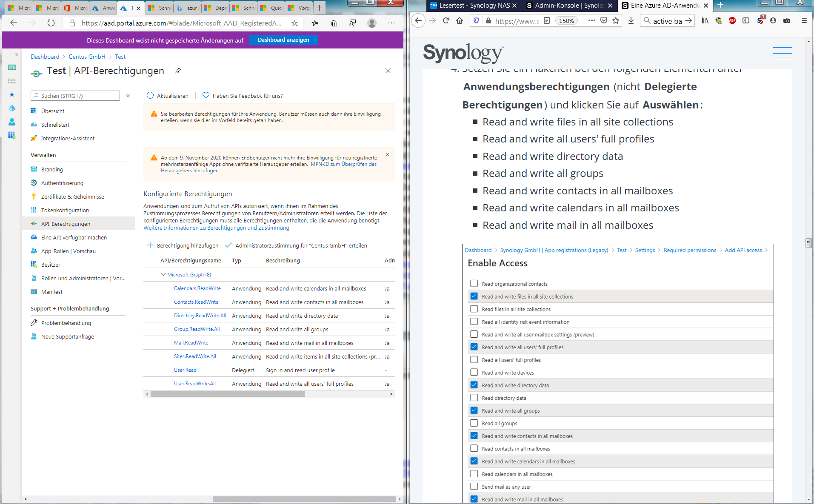Switch to Lesertest Synology NAS tab
Viewport: 814px width, 504px height.
coord(473,6)
